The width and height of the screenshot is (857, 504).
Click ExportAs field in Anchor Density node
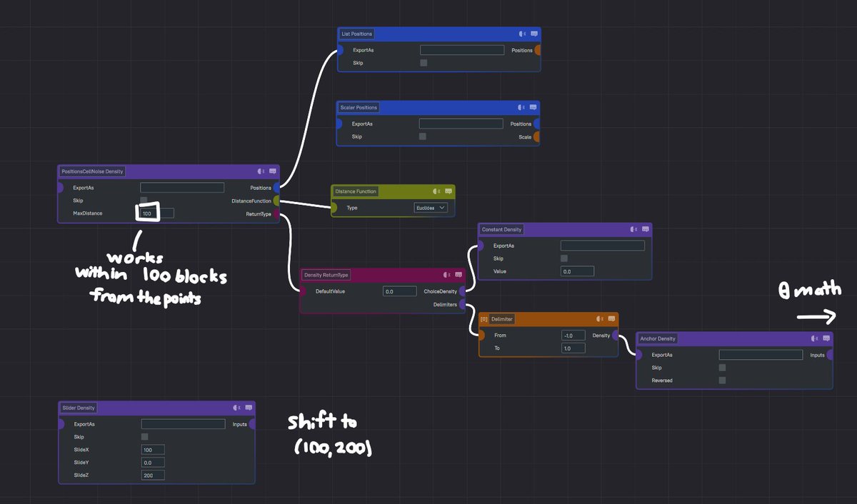[x=761, y=355]
